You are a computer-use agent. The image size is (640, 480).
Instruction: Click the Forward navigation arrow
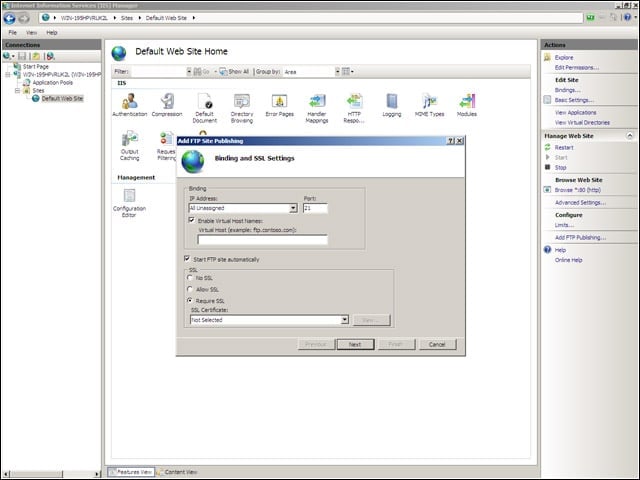[x=24, y=18]
